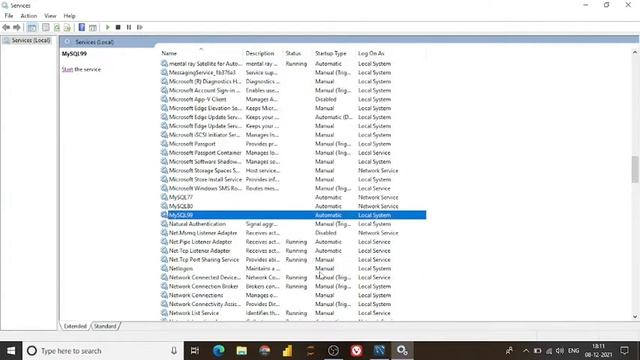This screenshot has height=360, width=640.
Task: Select the highlighted MySQL99 service row
Action: pos(293,215)
